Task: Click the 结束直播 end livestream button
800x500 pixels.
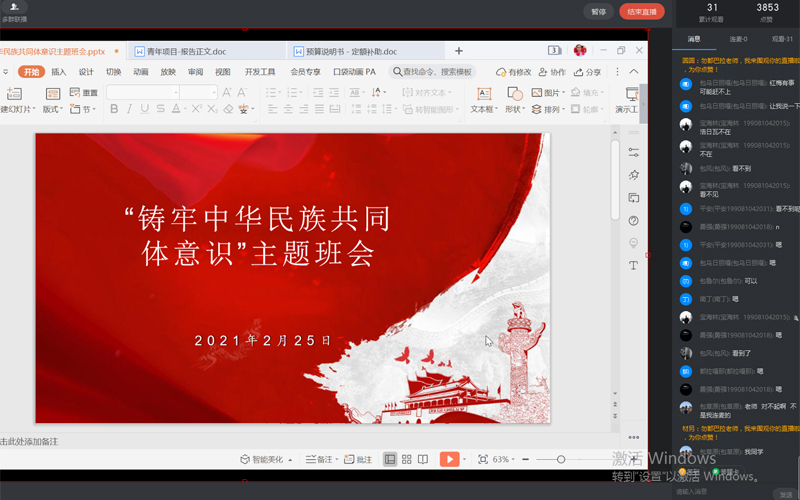Action: (x=642, y=12)
